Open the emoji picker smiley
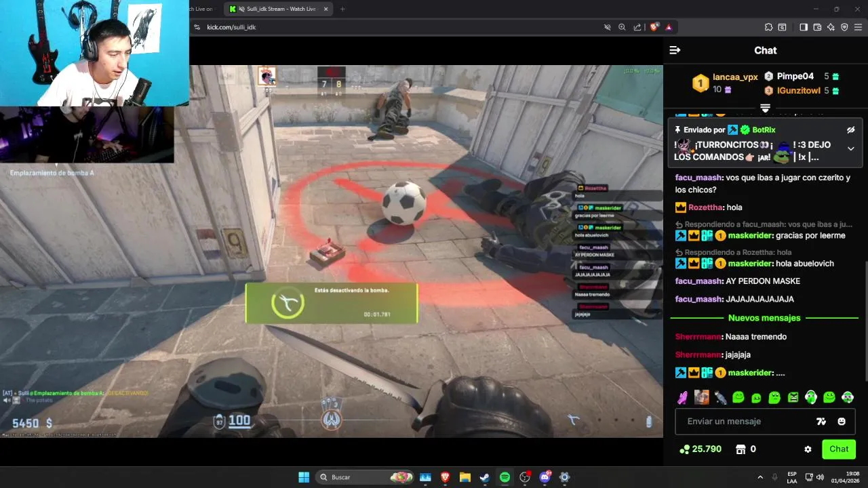This screenshot has width=868, height=488. [x=842, y=422]
